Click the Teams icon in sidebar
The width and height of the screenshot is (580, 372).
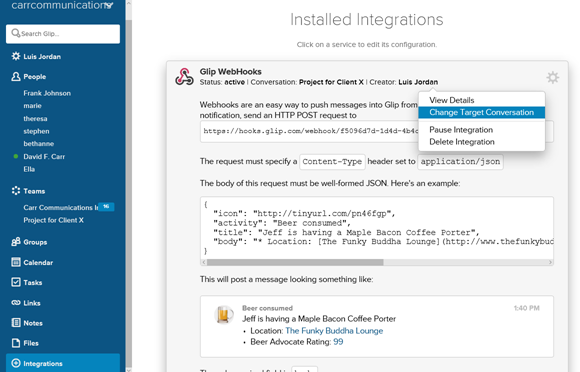pos(16,191)
